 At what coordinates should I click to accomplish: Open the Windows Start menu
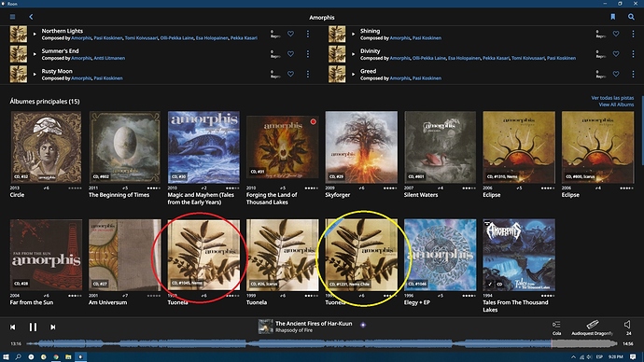pyautogui.click(x=6, y=356)
